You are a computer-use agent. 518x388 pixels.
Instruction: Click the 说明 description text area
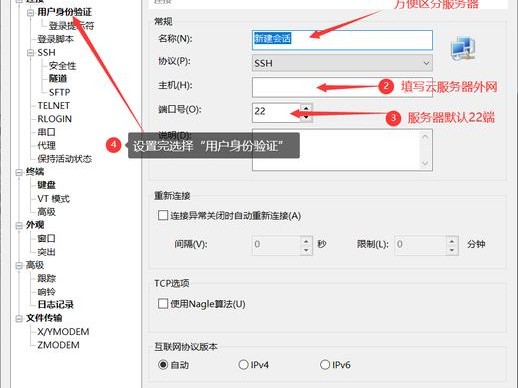pyautogui.click(x=342, y=150)
